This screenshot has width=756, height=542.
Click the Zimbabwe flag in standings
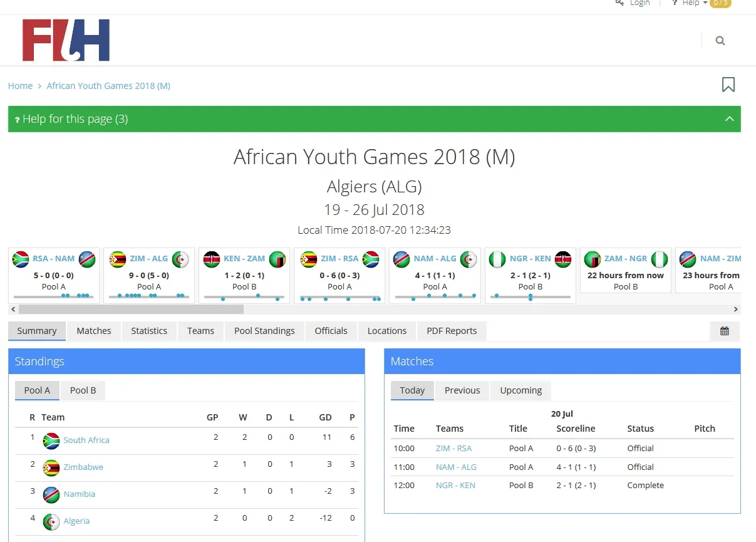(x=51, y=467)
